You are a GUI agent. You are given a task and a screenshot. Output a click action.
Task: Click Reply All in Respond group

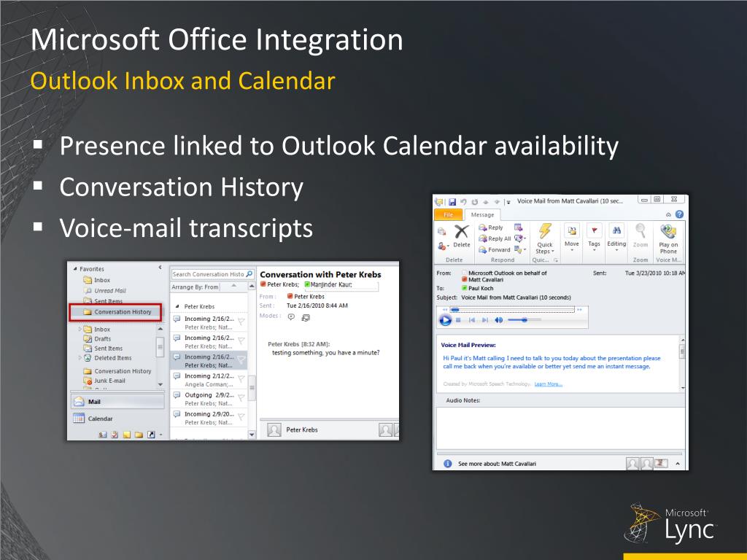[495, 238]
